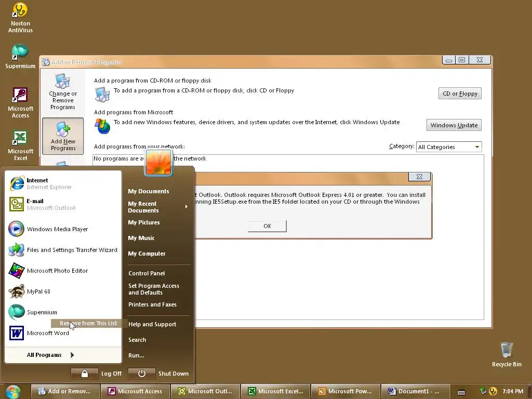This screenshot has width=532, height=399.
Task: Expand All Programs menu
Action: 50,355
